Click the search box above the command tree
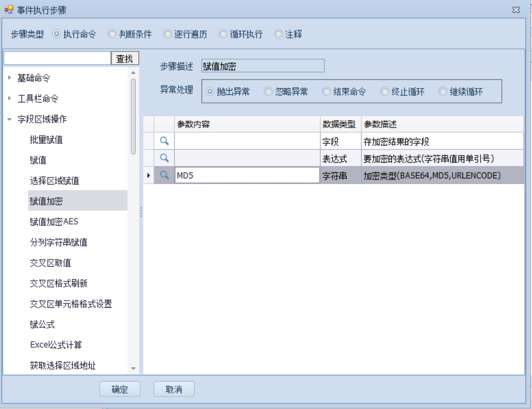The height and width of the screenshot is (409, 532). [x=57, y=58]
